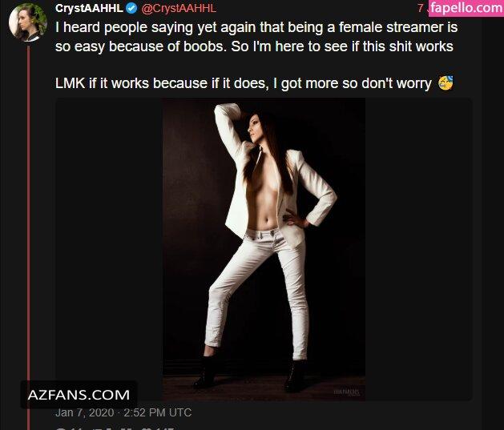
Task: Open the CrystAAHHL display name link
Action: [89, 8]
